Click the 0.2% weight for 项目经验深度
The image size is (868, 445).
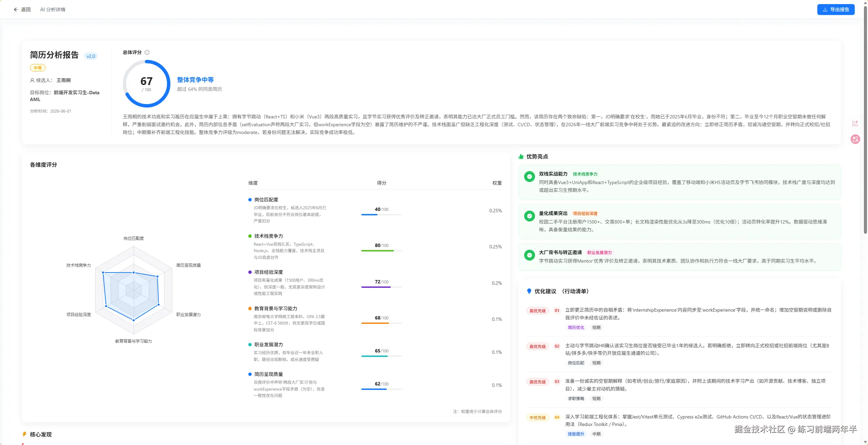tap(497, 283)
